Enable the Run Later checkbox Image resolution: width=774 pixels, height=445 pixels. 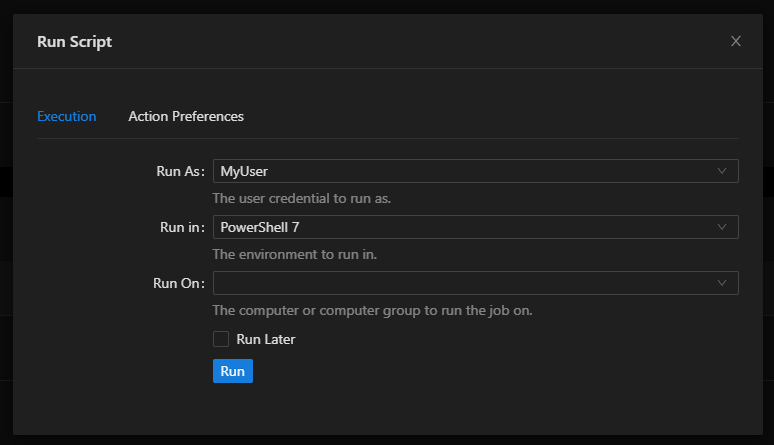point(221,339)
